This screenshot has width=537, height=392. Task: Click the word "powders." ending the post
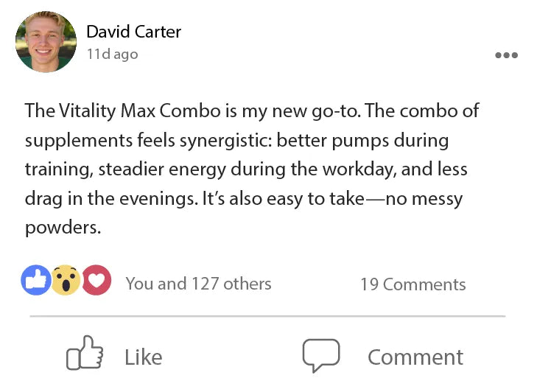coord(63,228)
